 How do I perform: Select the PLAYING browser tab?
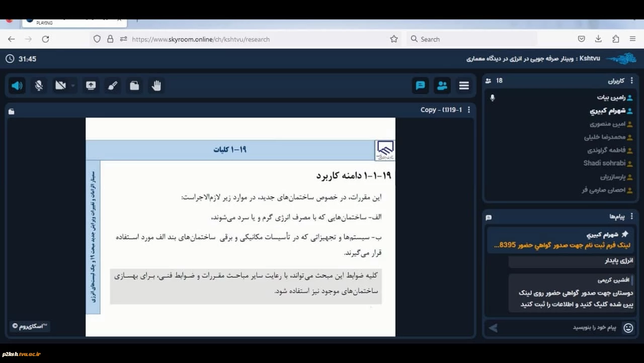74,23
